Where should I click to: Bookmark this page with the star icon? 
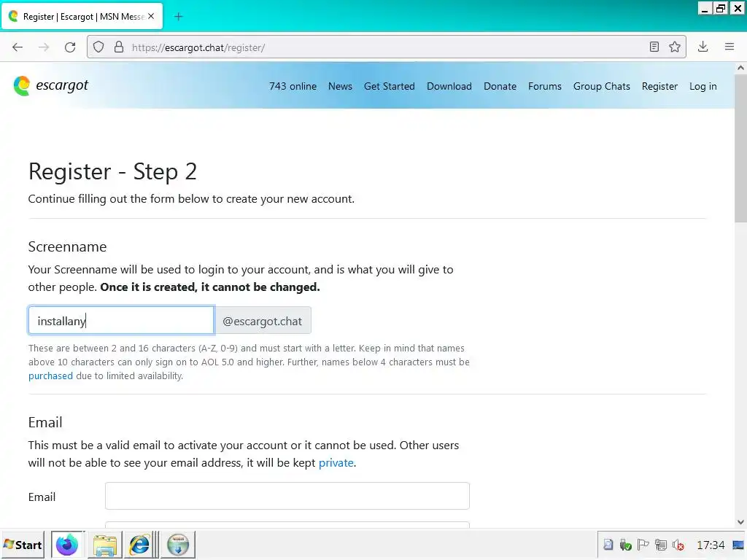[x=675, y=47]
